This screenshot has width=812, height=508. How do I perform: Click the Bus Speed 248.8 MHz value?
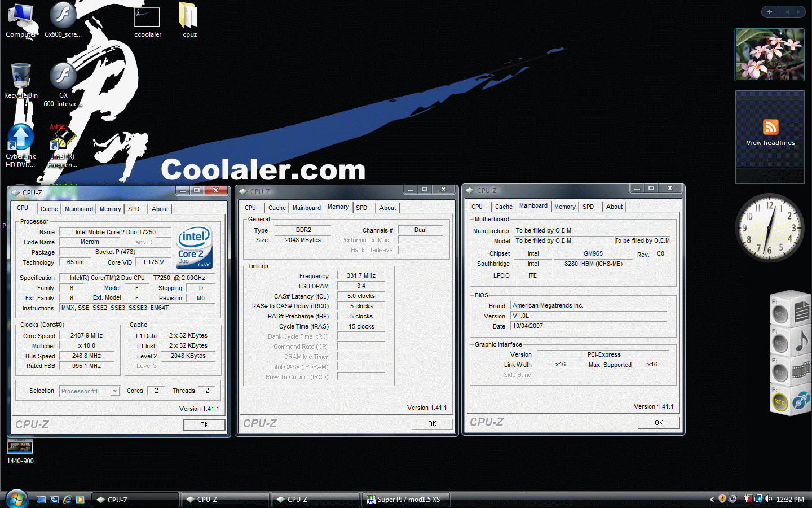(86, 356)
